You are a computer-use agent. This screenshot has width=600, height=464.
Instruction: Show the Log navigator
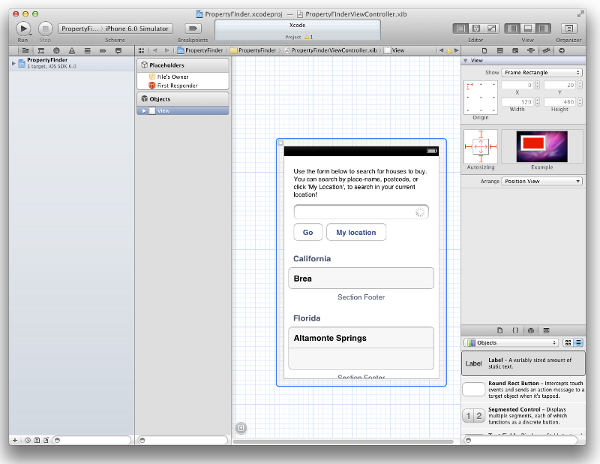tap(118, 50)
